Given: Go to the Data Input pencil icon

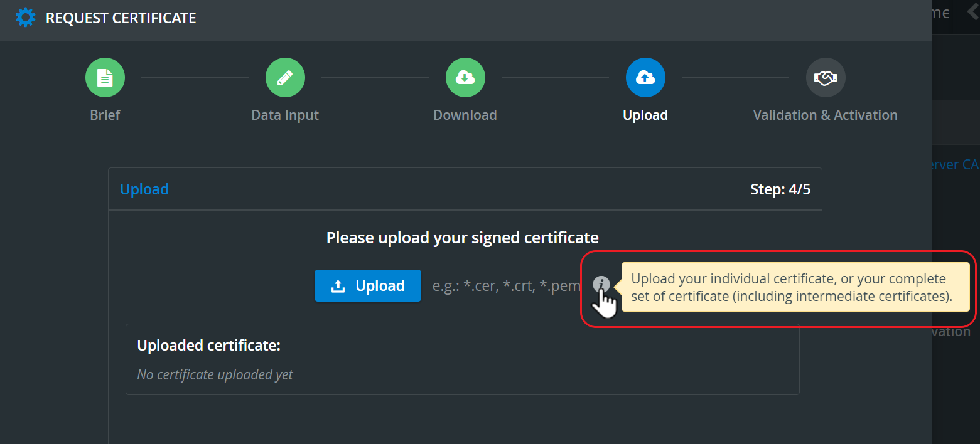Looking at the screenshot, I should tap(285, 78).
